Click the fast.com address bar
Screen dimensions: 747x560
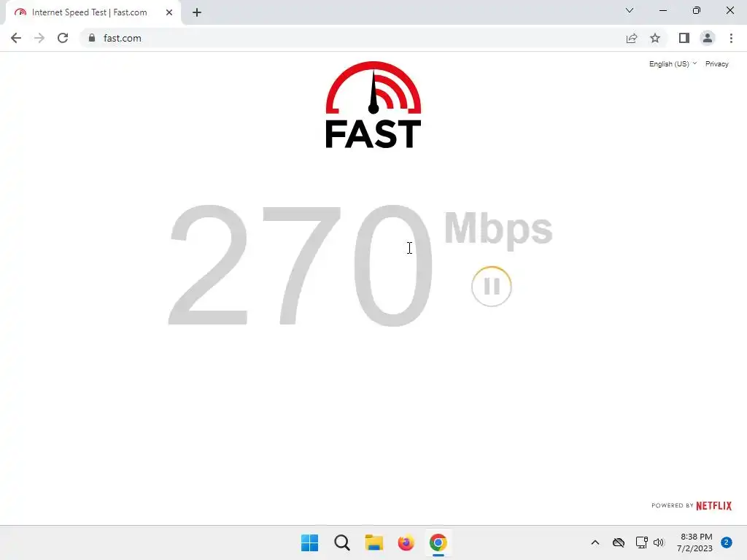[x=352, y=38]
